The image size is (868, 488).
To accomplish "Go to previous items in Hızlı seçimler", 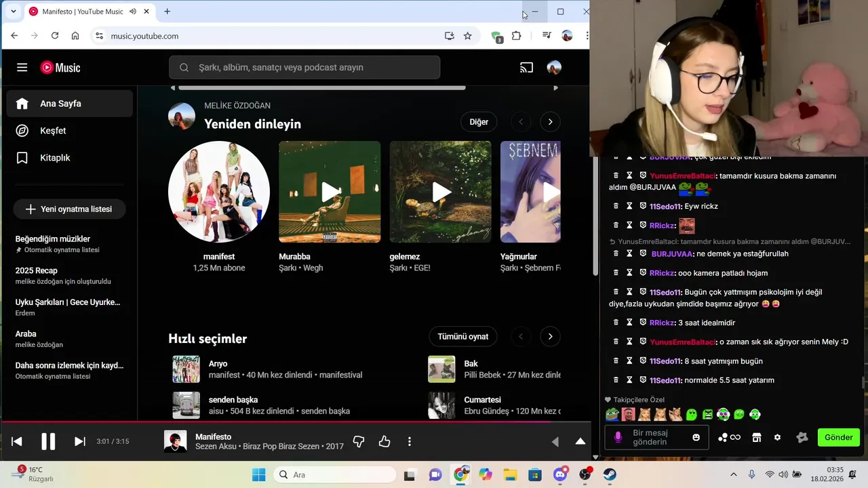I will click(x=521, y=336).
